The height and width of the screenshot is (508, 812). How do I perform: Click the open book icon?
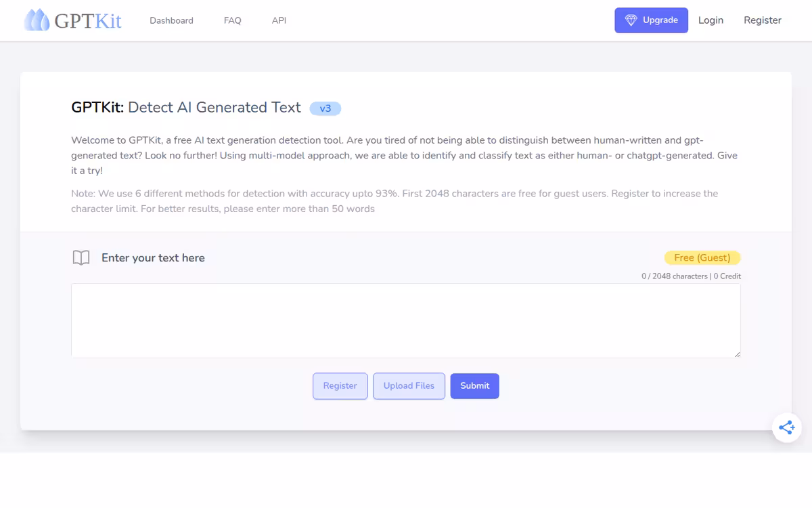coord(81,257)
